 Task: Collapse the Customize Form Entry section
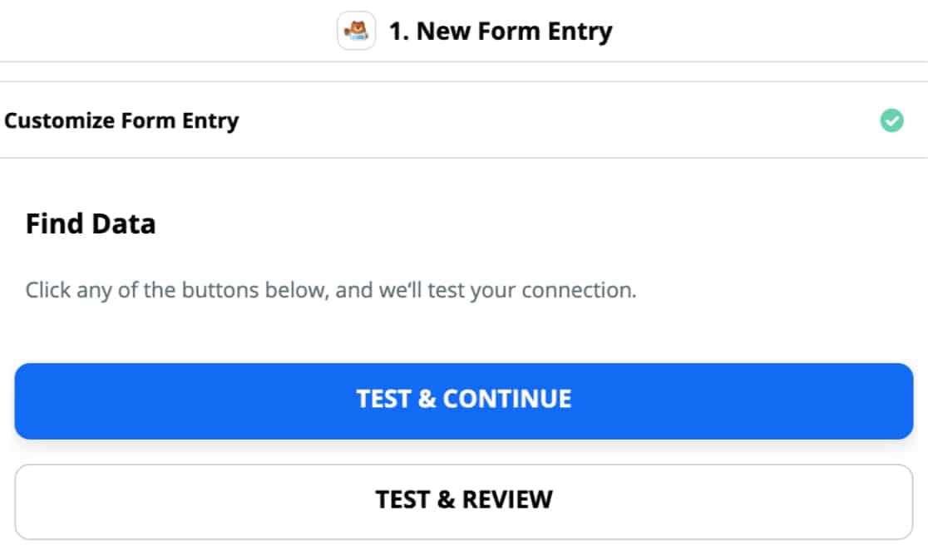(x=121, y=120)
